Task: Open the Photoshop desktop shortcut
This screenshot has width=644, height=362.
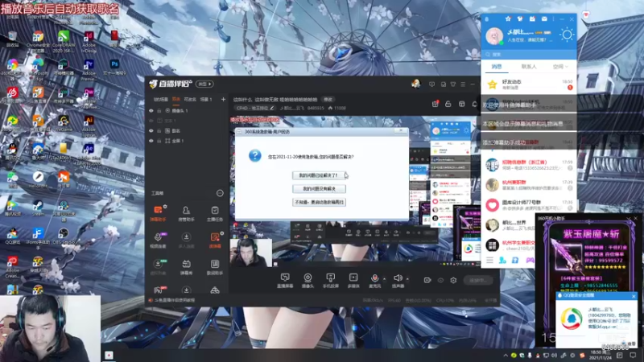Action: point(114,67)
